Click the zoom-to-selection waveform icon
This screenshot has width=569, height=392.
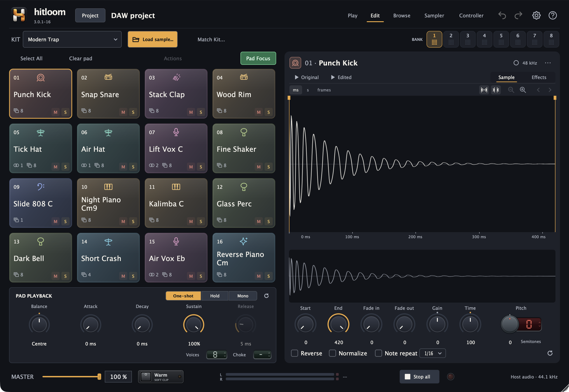click(496, 90)
